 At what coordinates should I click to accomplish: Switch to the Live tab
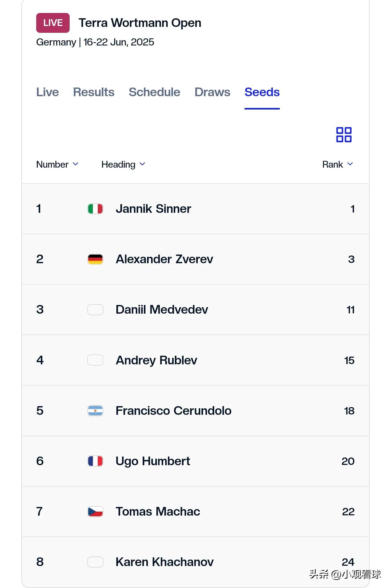coord(47,92)
